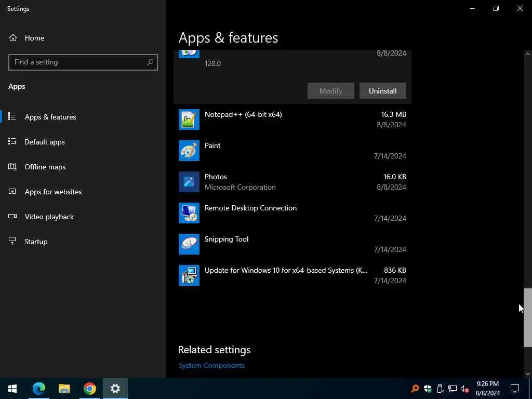532x399 pixels.
Task: Click the Notepad++ app icon
Action: click(x=189, y=119)
